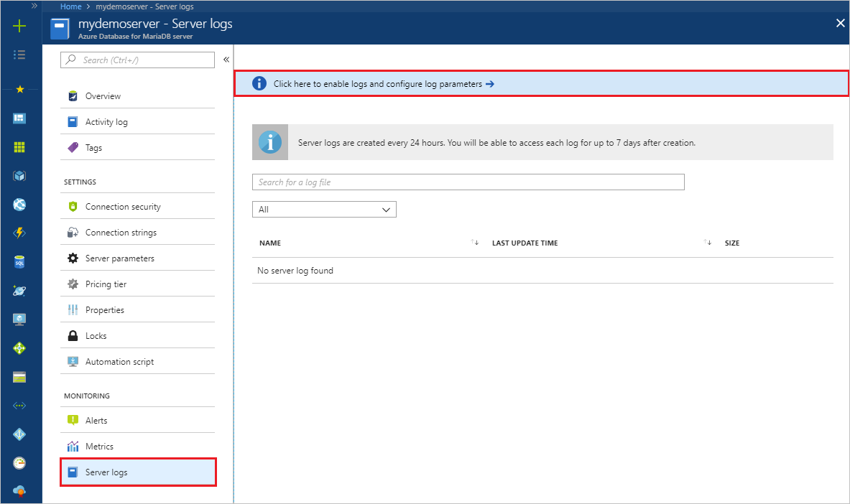Image resolution: width=850 pixels, height=504 pixels.
Task: Click banner to enable logs and configure parameters
Action: point(542,83)
